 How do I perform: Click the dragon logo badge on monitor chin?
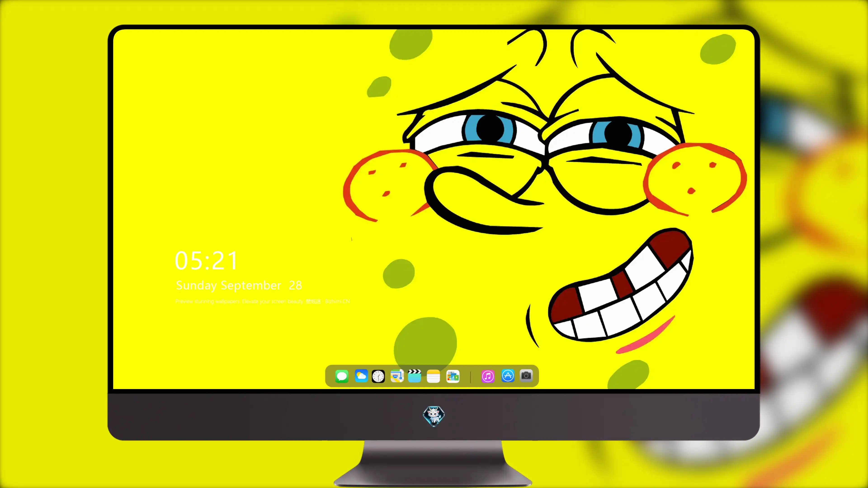(x=434, y=416)
